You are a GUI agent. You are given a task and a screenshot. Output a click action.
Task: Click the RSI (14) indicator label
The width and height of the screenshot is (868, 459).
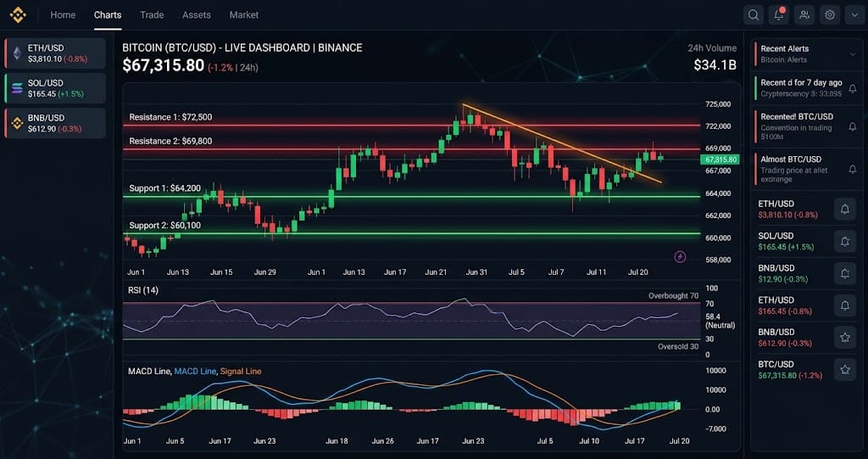(142, 290)
